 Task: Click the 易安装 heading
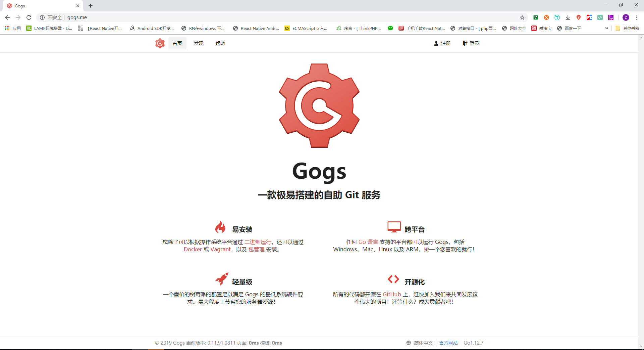(x=242, y=229)
